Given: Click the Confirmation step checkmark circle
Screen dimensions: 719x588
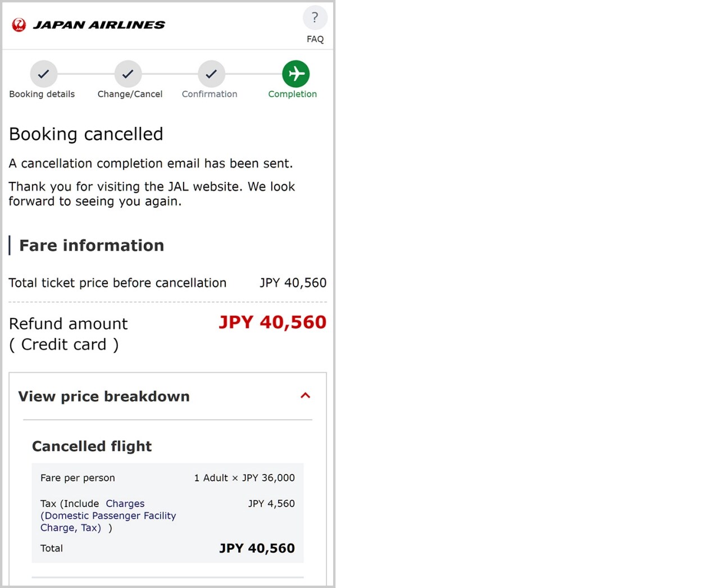Looking at the screenshot, I should point(211,74).
